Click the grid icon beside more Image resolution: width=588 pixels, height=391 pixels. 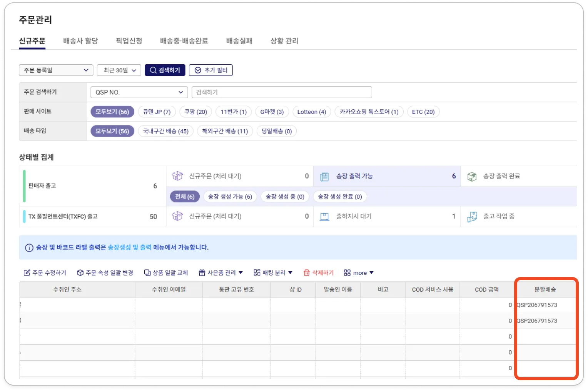[x=347, y=273]
